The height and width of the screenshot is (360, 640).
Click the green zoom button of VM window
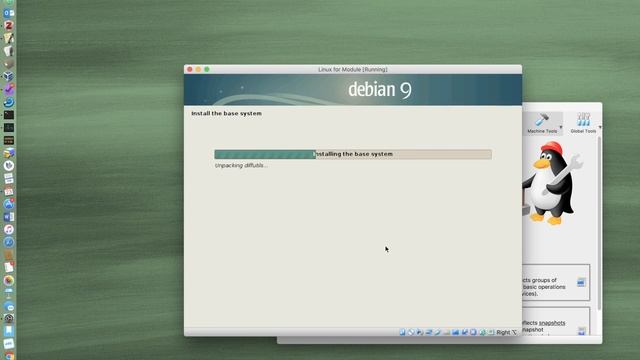coord(207,69)
